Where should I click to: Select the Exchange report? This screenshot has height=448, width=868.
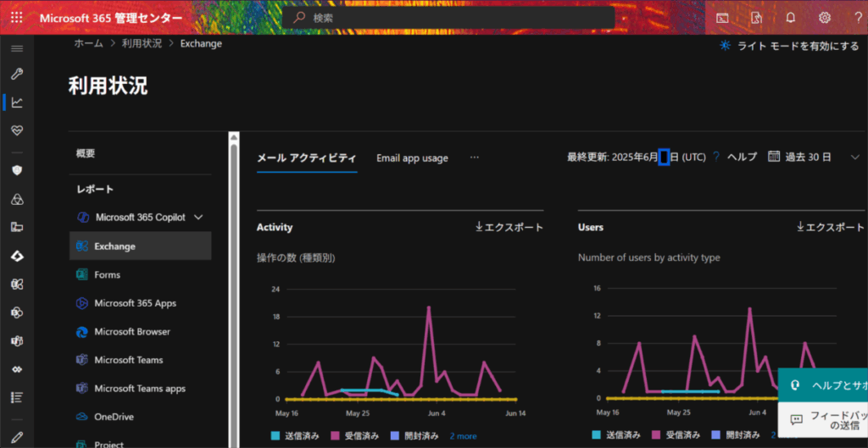[141, 246]
